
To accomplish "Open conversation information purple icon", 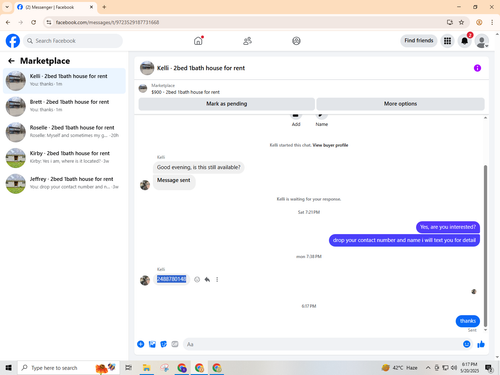I will 477,68.
